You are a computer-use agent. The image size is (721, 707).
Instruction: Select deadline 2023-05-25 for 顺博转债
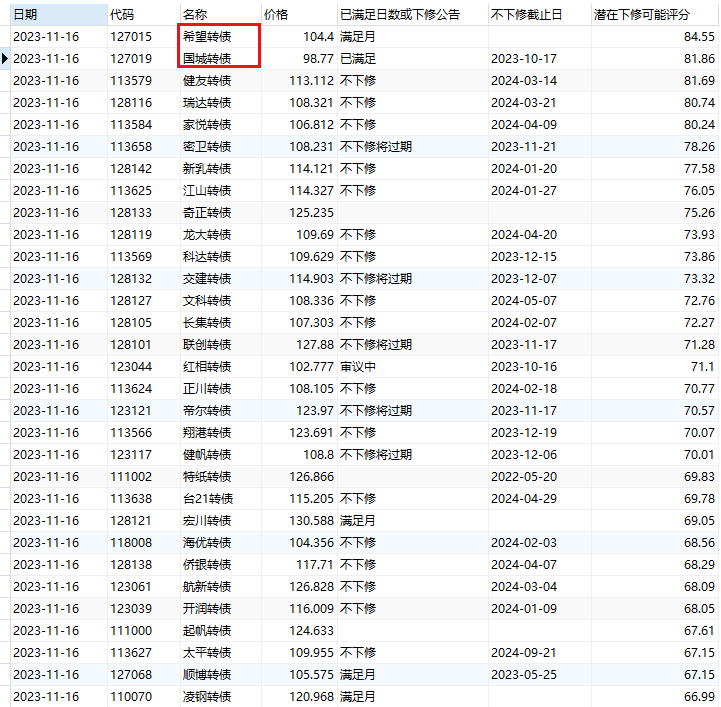coord(524,675)
